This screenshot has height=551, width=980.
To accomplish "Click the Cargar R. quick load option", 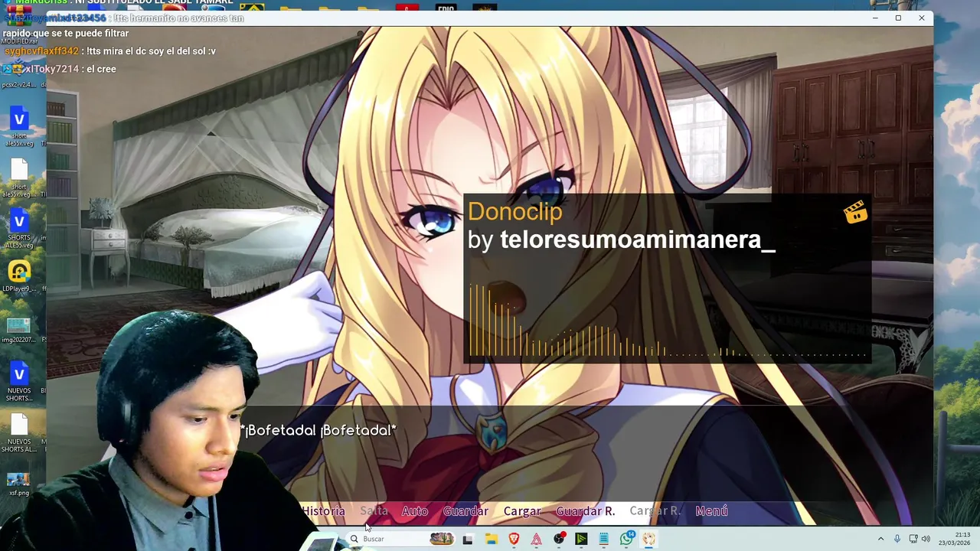I will pos(655,511).
